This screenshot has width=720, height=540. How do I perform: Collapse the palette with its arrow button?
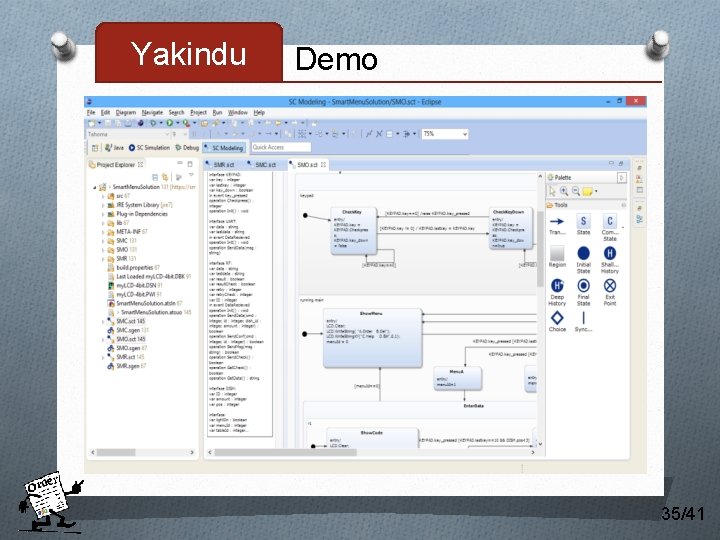click(621, 178)
